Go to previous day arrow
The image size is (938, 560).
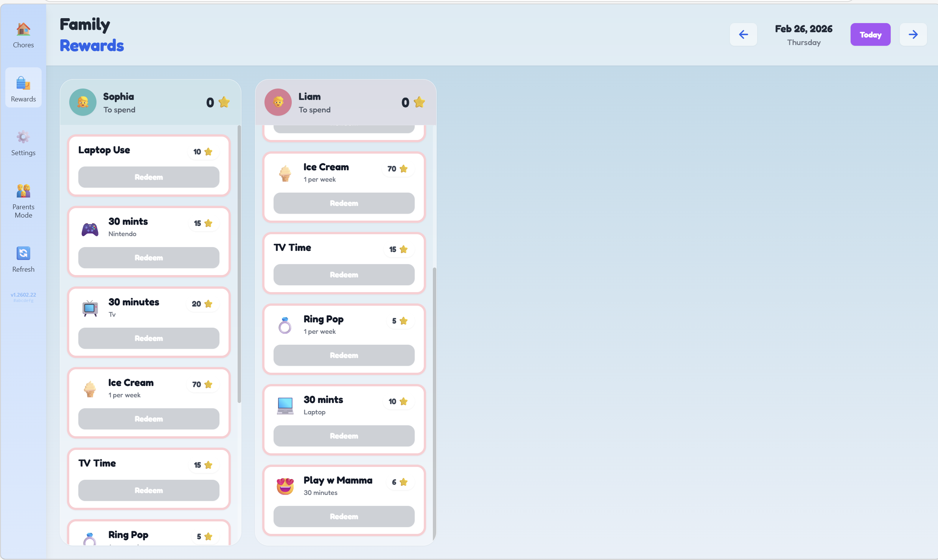[x=743, y=34]
